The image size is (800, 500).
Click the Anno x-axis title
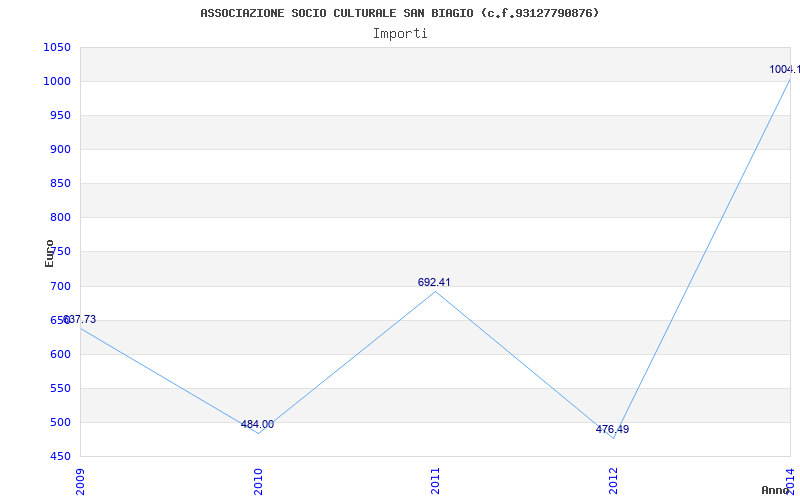(x=775, y=490)
